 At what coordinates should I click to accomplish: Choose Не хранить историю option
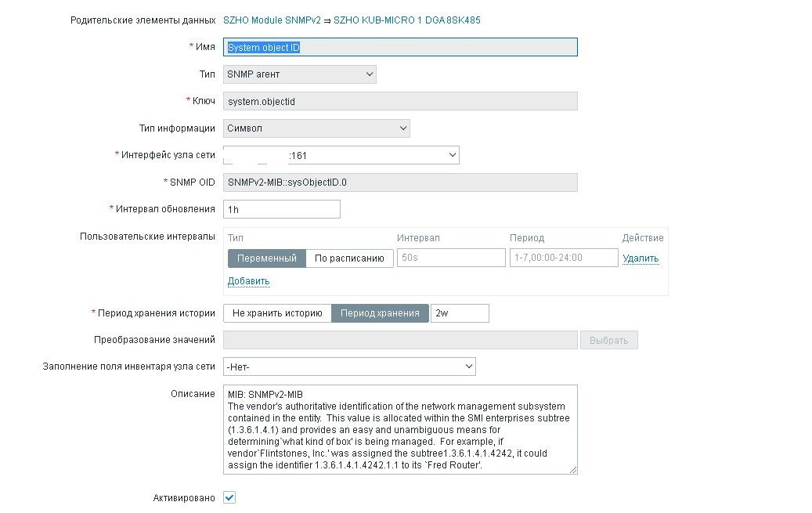coord(277,313)
